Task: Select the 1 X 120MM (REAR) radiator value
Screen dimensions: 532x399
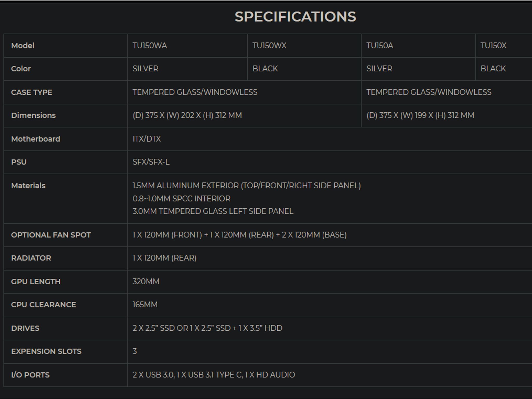Action: (x=164, y=258)
